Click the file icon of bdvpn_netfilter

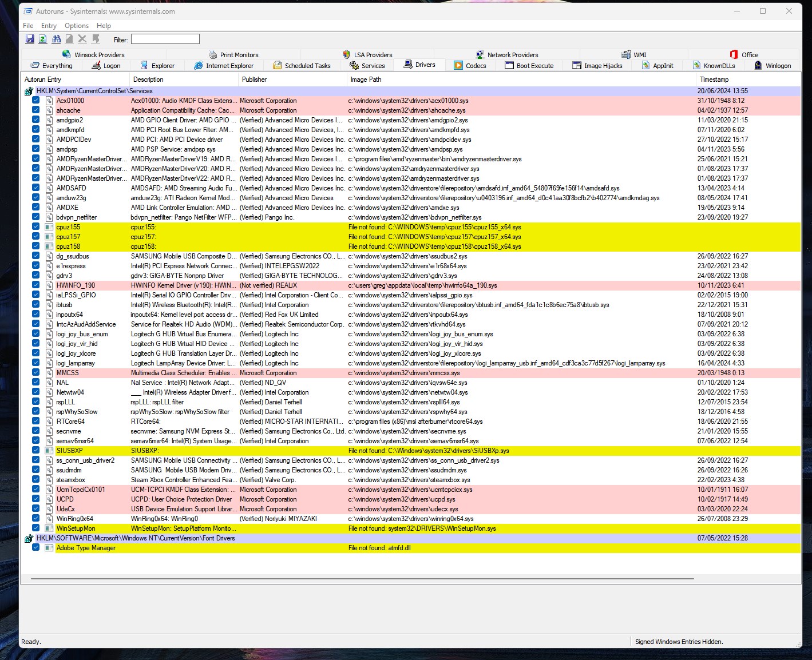[49, 217]
